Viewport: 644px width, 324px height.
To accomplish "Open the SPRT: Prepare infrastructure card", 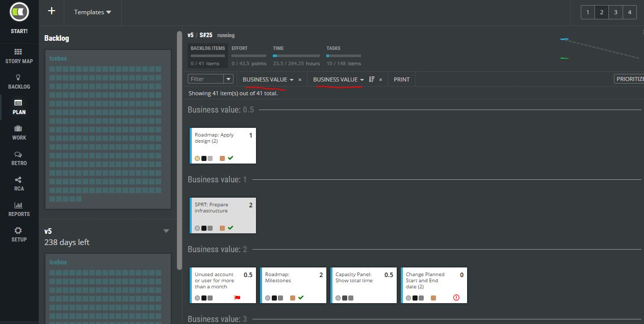I will [223, 215].
